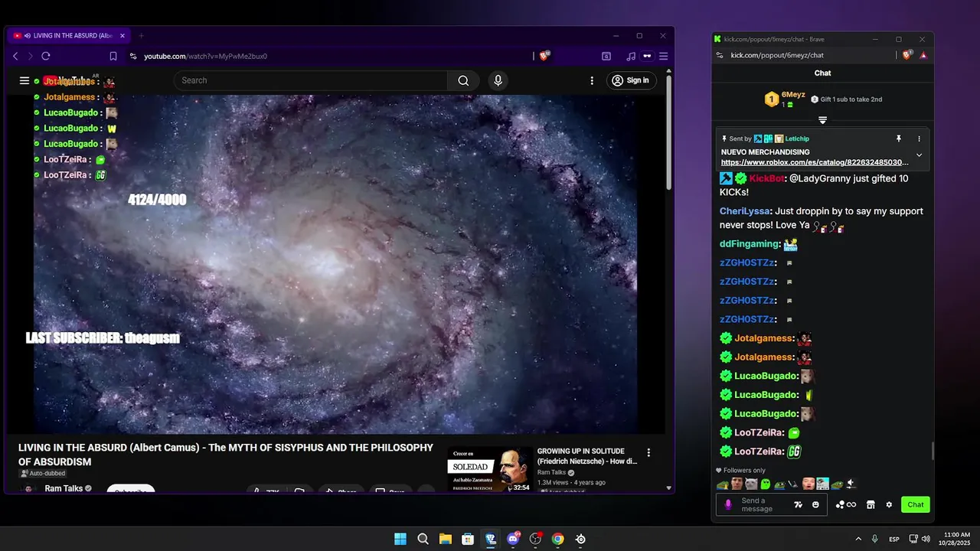Open the GROWING UP IN SOLITUDE thumbnail

coord(490,469)
